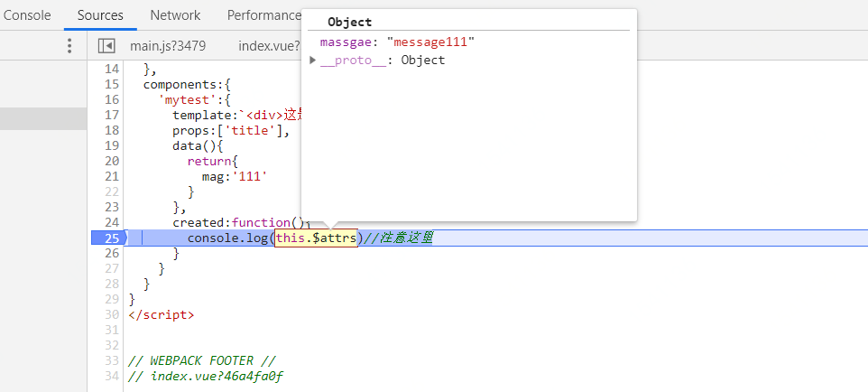
Task: Click the </script> closing tag
Action: 162,315
